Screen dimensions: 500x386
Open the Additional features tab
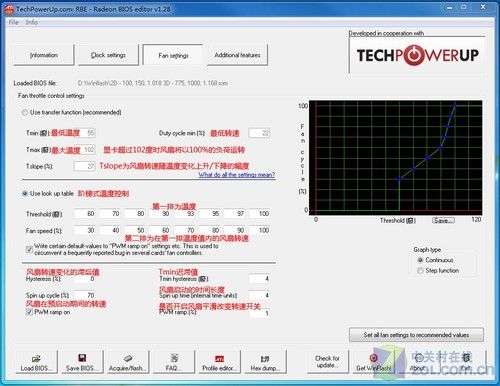pos(237,55)
